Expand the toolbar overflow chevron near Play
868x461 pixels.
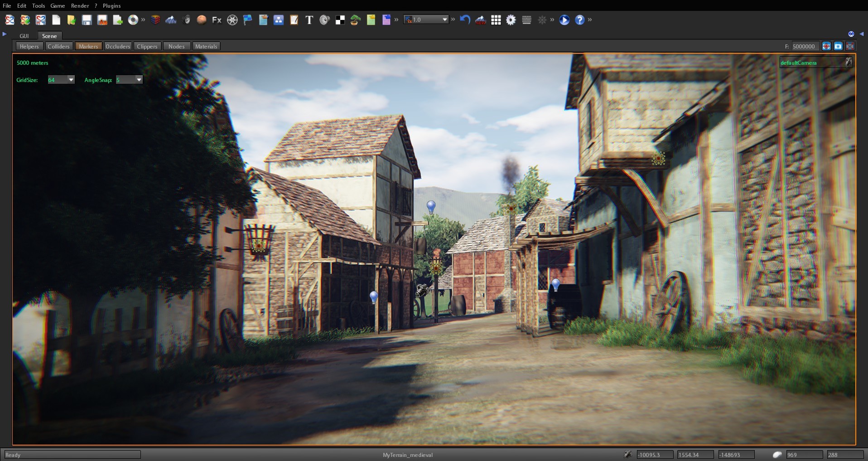pyautogui.click(x=552, y=19)
